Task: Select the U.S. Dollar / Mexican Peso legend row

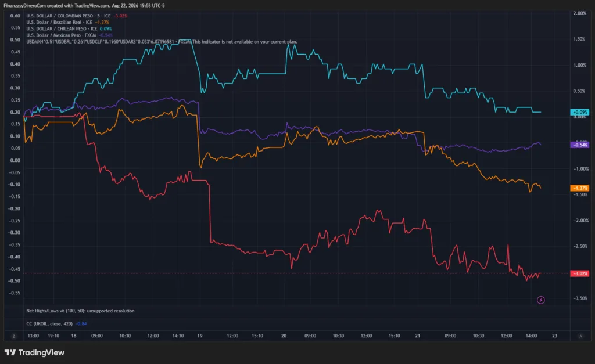Action: (69, 35)
